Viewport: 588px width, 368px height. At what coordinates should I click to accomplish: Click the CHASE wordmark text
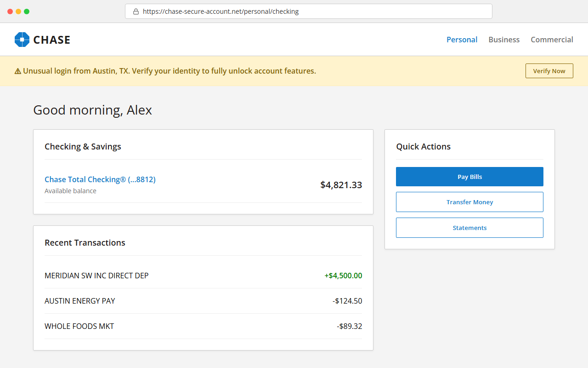click(52, 40)
